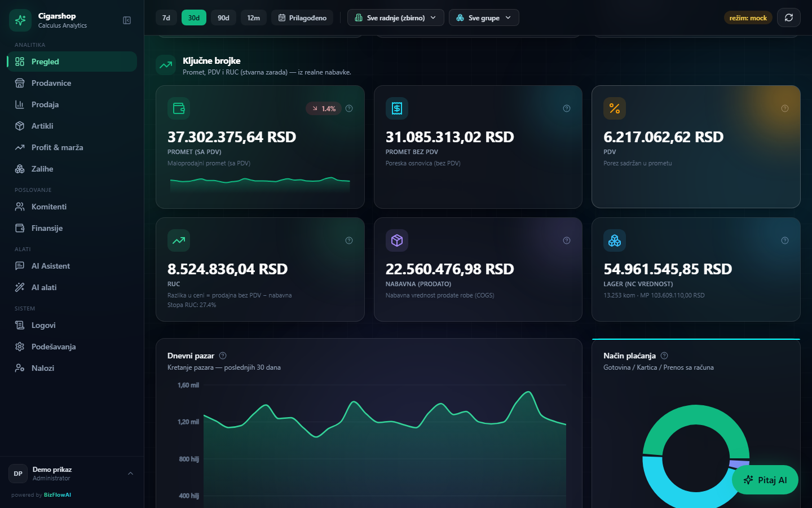Click the režim: mock badge
This screenshot has width=812, height=508.
pos(748,18)
